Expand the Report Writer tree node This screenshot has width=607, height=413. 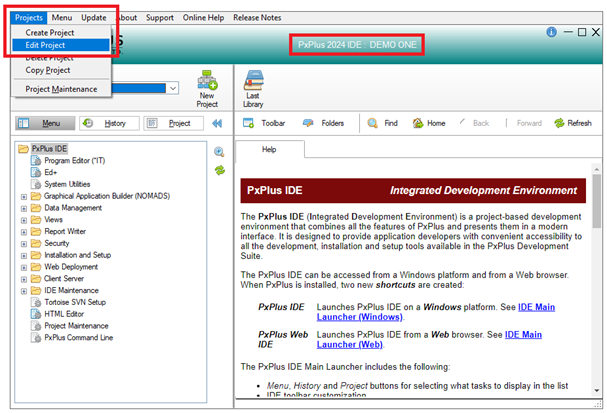tap(23, 231)
